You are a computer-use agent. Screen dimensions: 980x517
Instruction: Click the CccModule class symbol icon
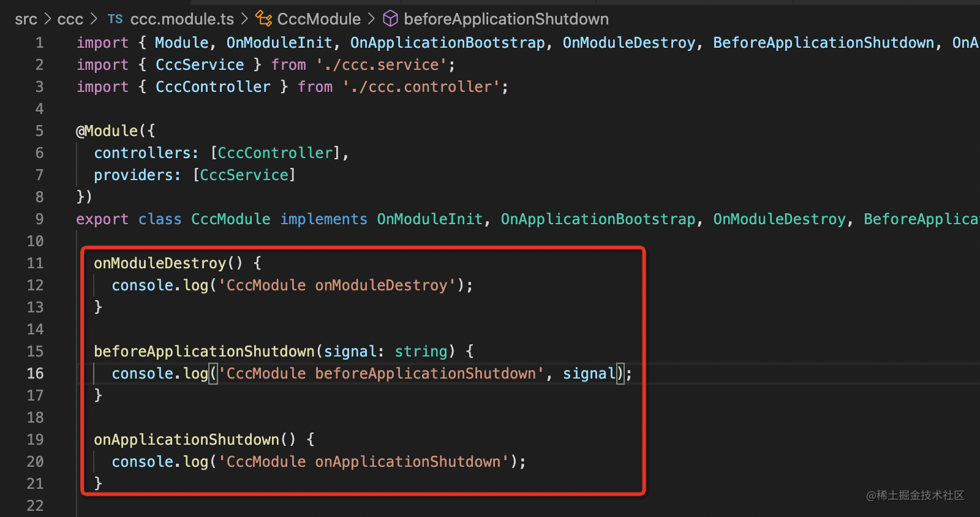(263, 19)
